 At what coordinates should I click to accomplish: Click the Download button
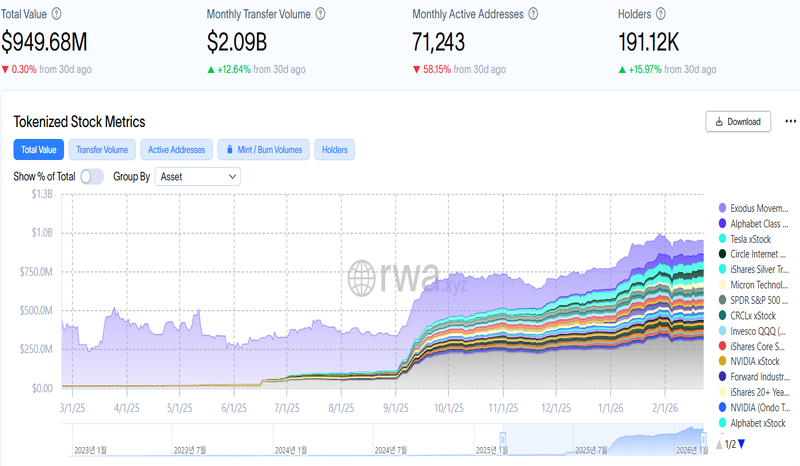point(738,122)
